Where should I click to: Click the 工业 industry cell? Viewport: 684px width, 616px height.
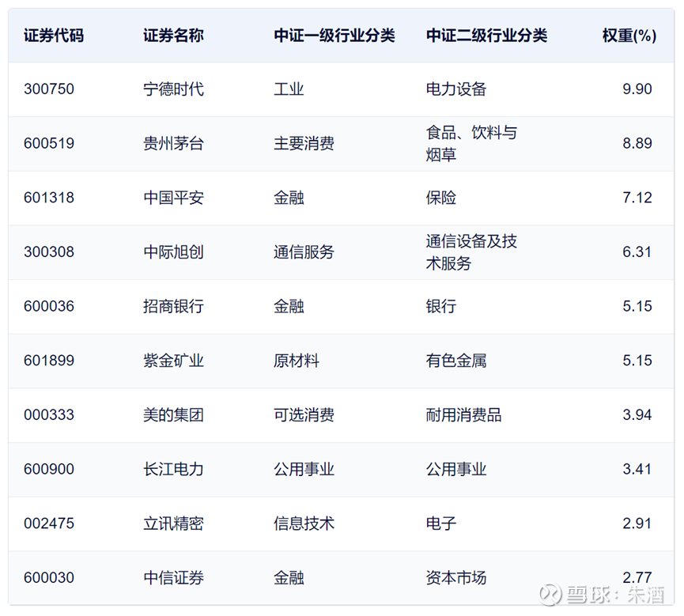[289, 89]
